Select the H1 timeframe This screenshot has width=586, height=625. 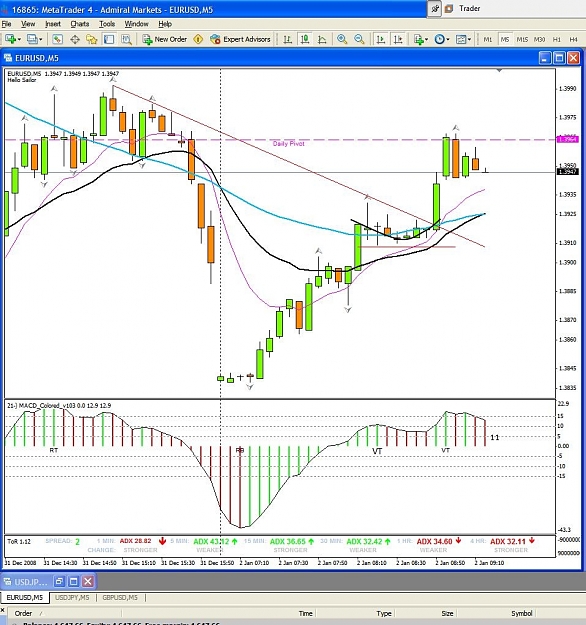[557, 39]
